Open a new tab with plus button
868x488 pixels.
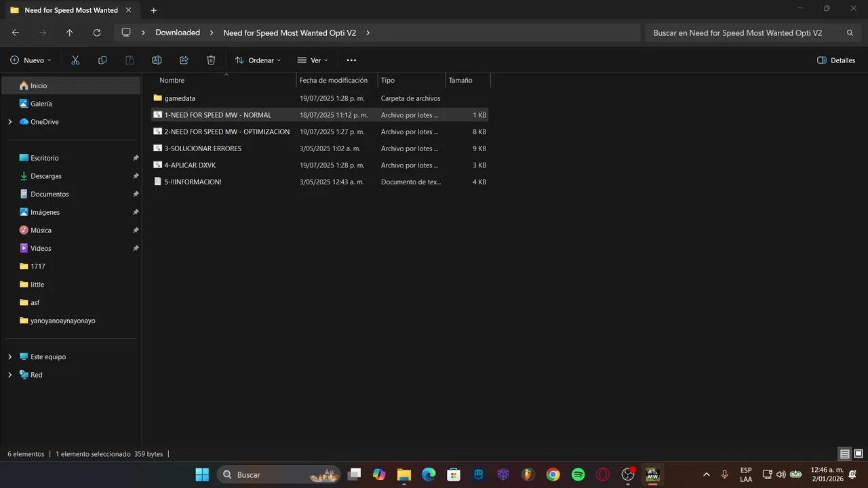point(154,10)
